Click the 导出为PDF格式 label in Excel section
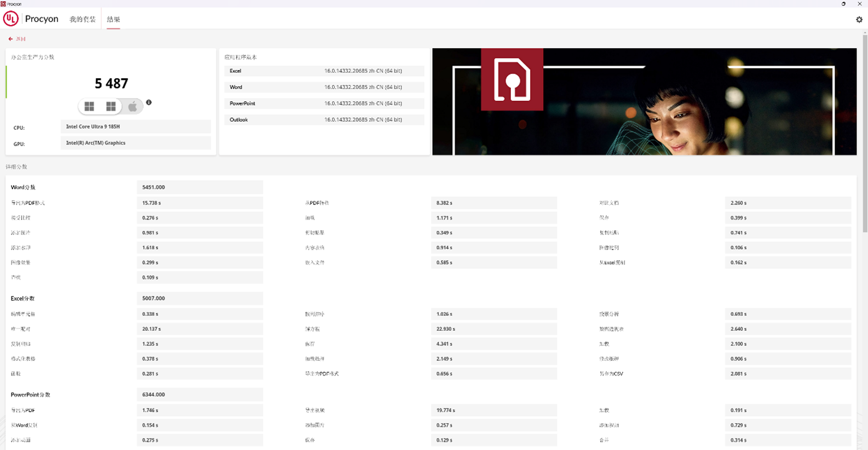The image size is (868, 450). (322, 373)
